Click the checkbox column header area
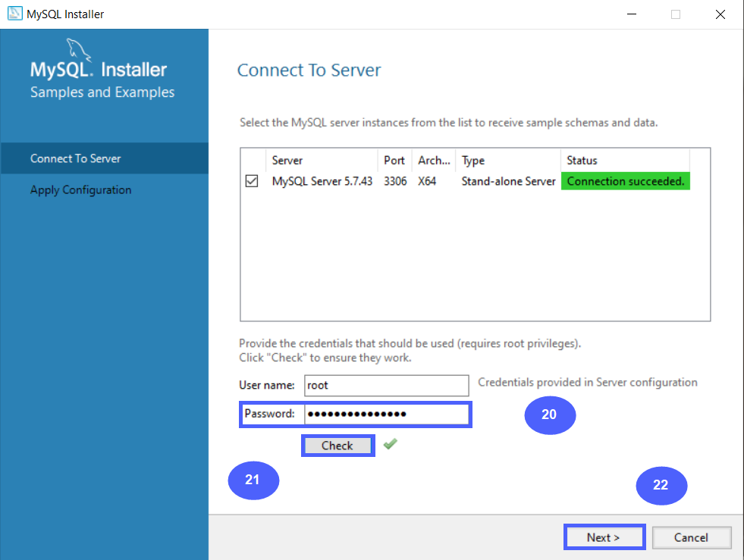Screen dimensions: 744x560 pyautogui.click(x=252, y=160)
